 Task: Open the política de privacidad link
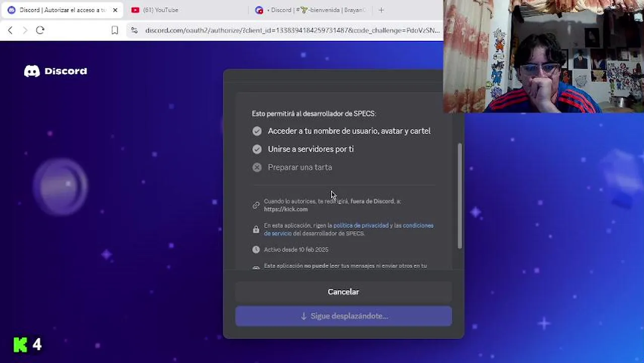click(x=361, y=225)
